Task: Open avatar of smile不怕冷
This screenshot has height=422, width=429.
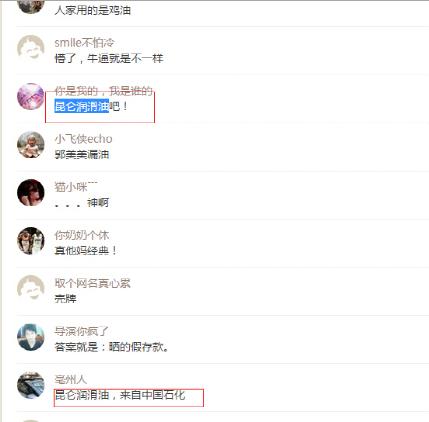Action: [31, 49]
